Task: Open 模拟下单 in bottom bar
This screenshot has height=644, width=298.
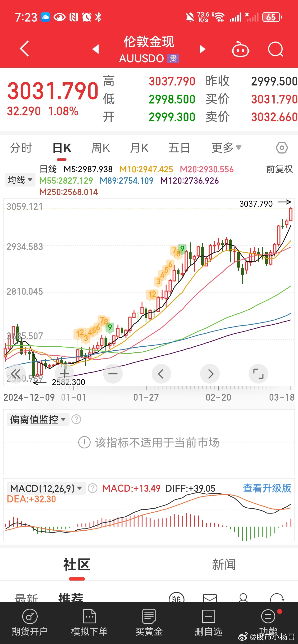Action: 89,622
